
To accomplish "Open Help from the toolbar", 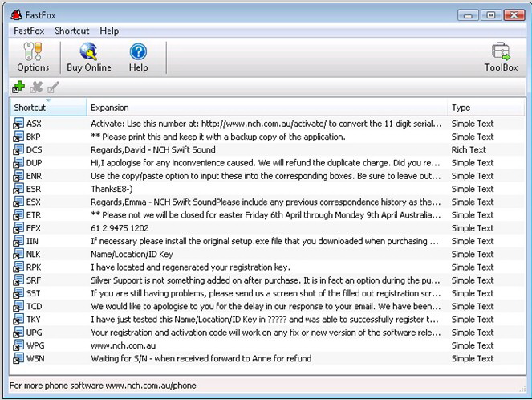I will [x=138, y=57].
